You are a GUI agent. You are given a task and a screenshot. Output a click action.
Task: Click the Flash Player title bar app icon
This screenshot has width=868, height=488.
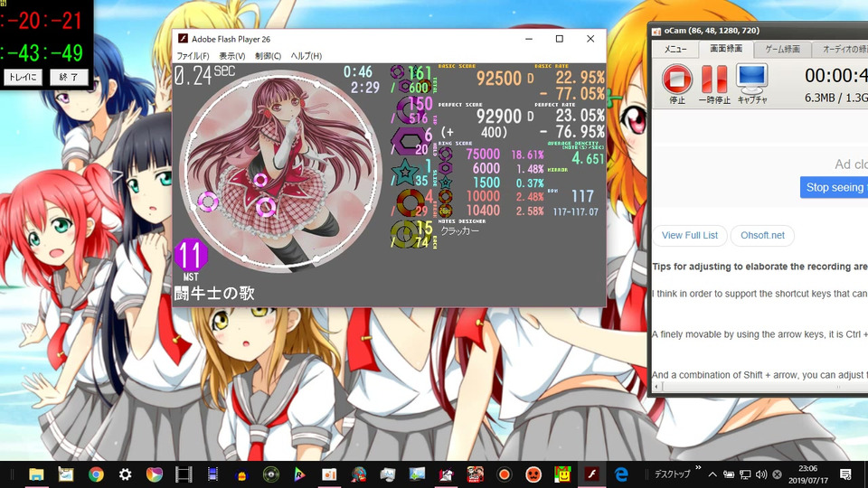tap(182, 39)
